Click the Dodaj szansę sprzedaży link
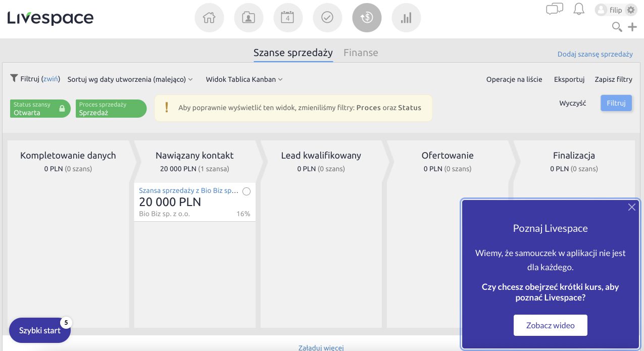Image resolution: width=644 pixels, height=351 pixels. click(595, 54)
